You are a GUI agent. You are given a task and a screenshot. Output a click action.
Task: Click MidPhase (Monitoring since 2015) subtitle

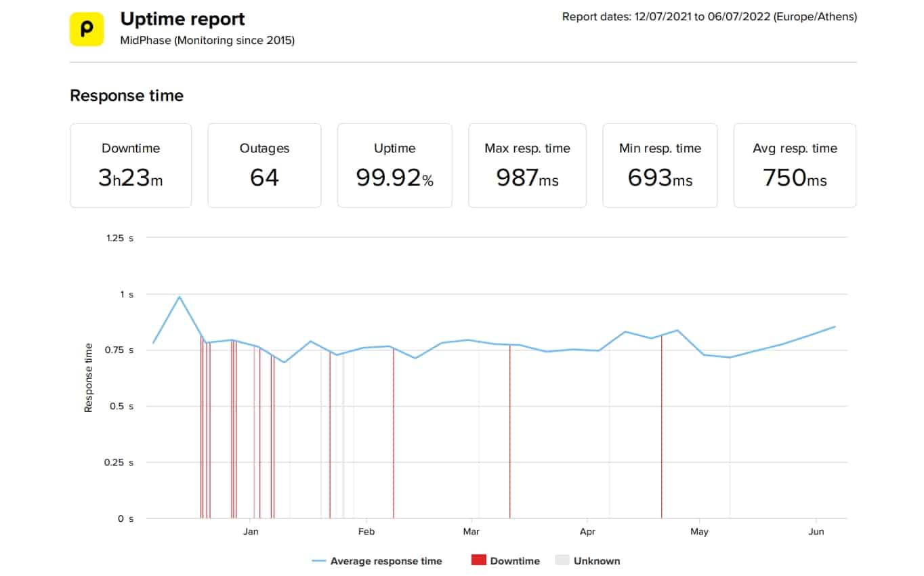[x=207, y=41]
